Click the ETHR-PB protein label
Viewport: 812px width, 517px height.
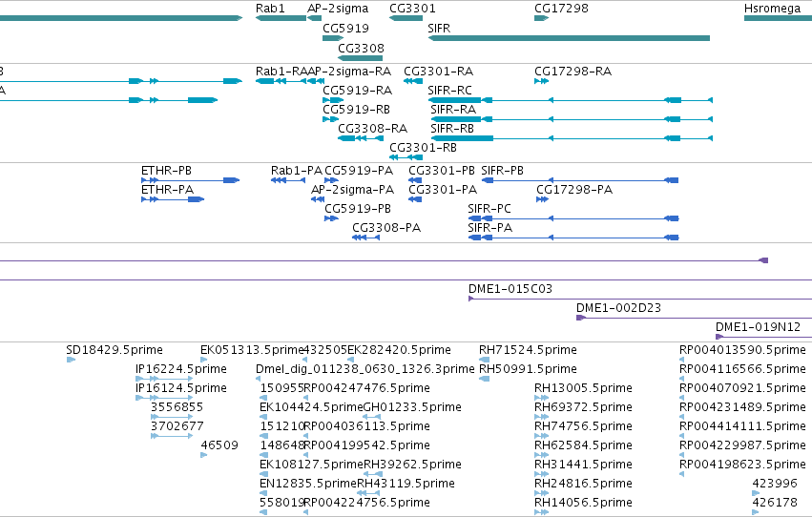(x=166, y=171)
